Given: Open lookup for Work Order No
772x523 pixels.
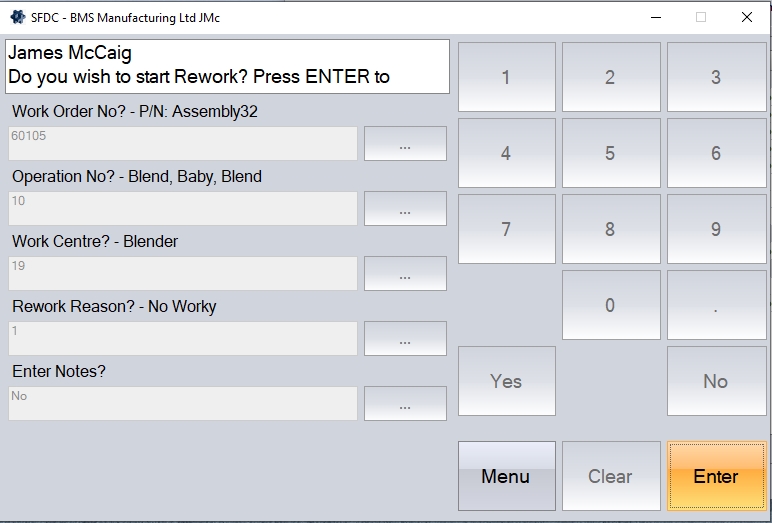Looking at the screenshot, I should click(x=405, y=144).
